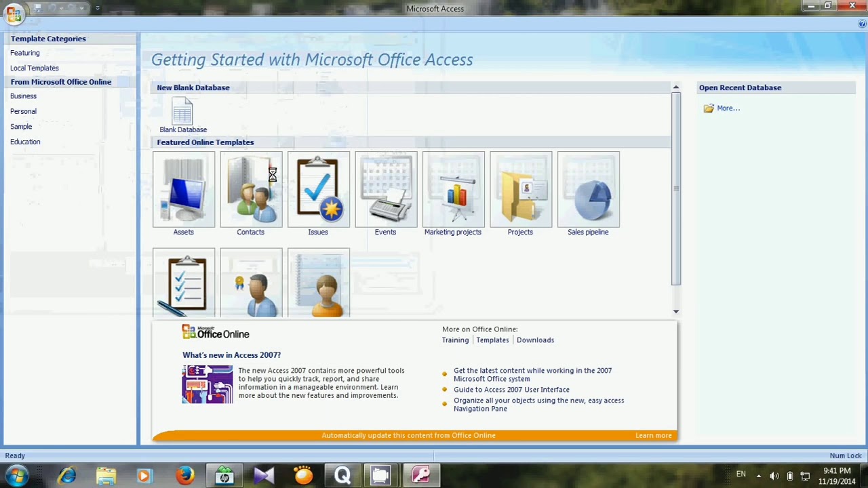Click Featured Online Templates heading
868x488 pixels.
205,142
